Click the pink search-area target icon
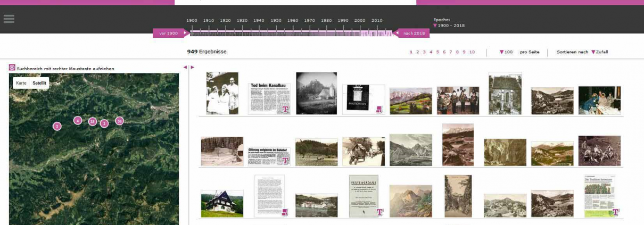Screen dimensions: 644x225 point(12,68)
